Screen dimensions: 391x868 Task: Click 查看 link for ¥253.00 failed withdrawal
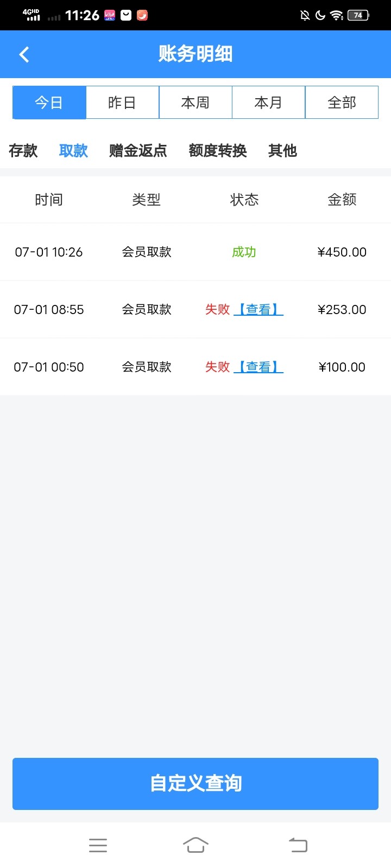coord(258,310)
